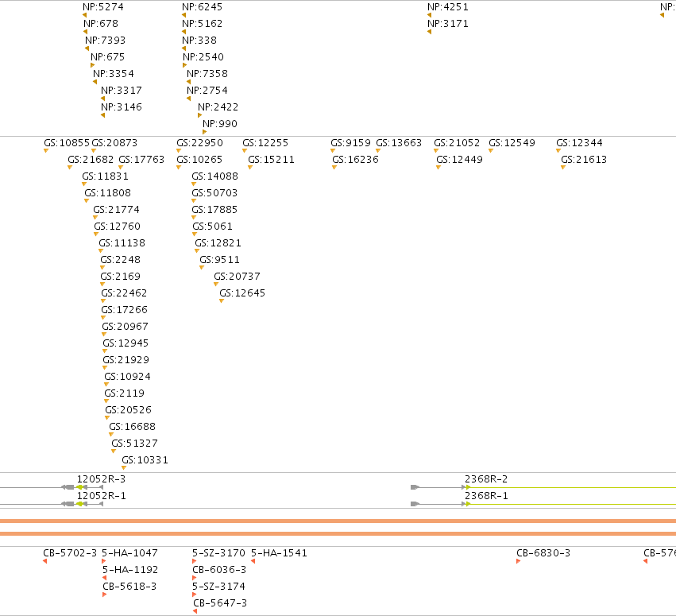676x616 pixels.
Task: Select GS:21052 insertion
Action: click(457, 143)
